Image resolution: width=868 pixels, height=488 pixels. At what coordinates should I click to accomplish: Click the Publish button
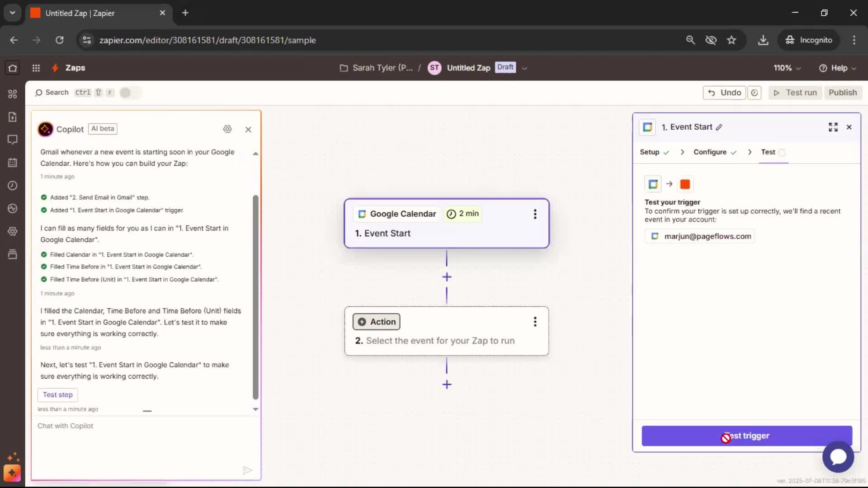tap(843, 93)
